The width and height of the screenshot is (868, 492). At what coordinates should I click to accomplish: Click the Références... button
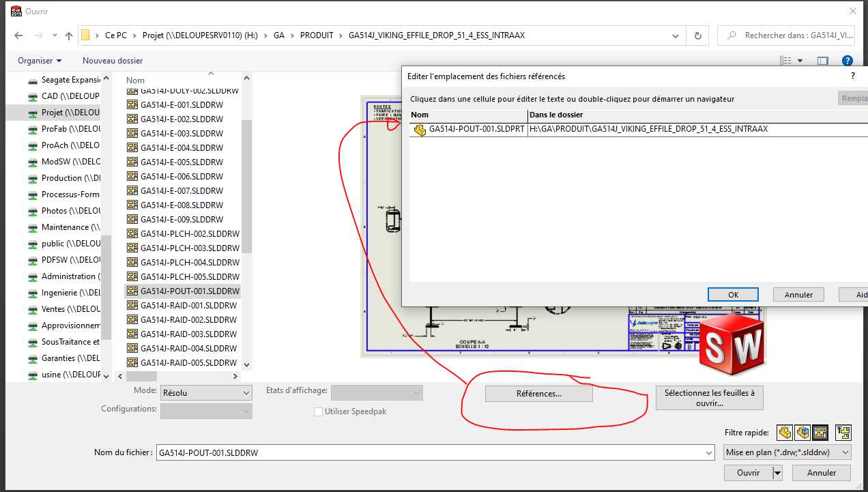pyautogui.click(x=538, y=394)
